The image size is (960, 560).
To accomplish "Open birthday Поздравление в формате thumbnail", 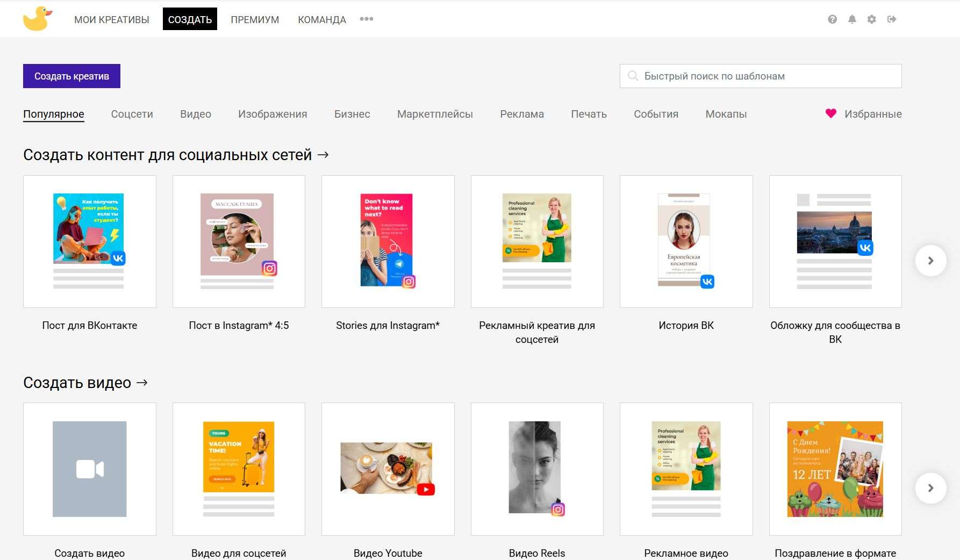I will point(835,469).
